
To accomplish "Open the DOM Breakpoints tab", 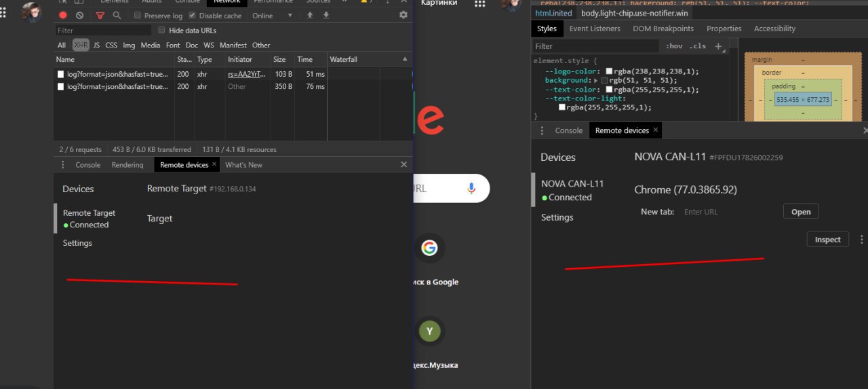I will (663, 29).
